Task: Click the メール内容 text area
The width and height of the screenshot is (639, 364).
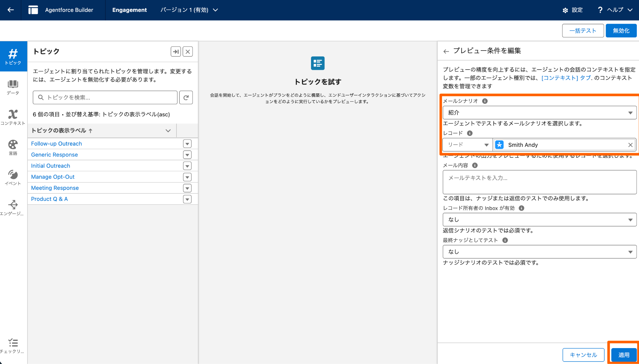Action: coord(539,182)
